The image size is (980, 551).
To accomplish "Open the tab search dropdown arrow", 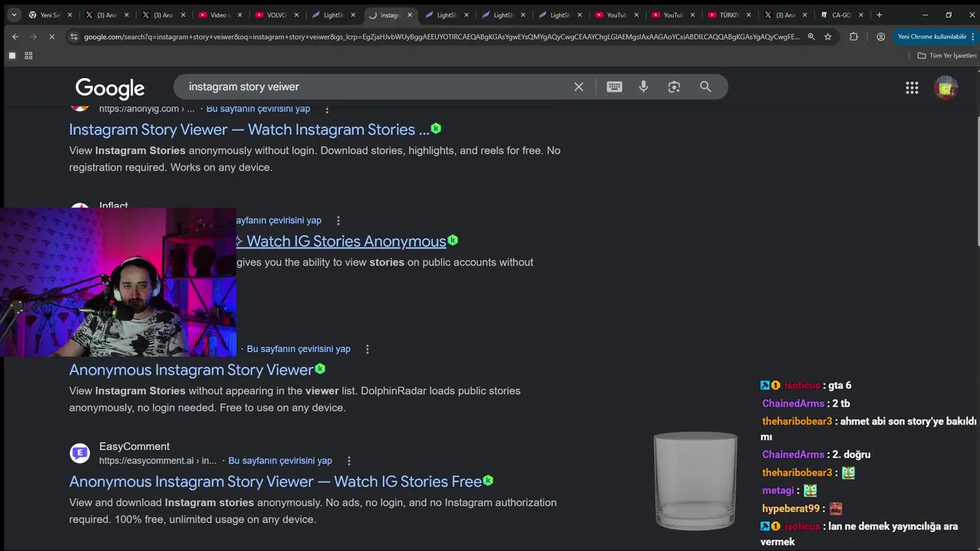I will coord(14,15).
